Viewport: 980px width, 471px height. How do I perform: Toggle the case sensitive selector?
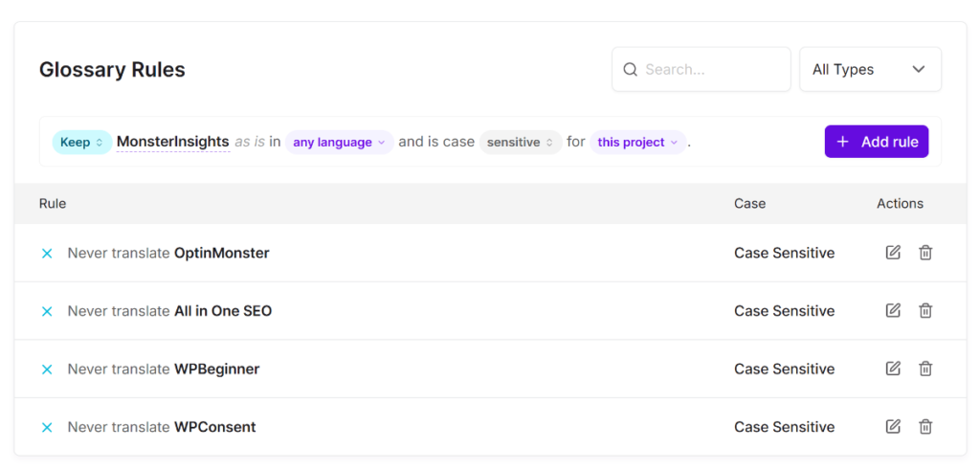point(520,142)
